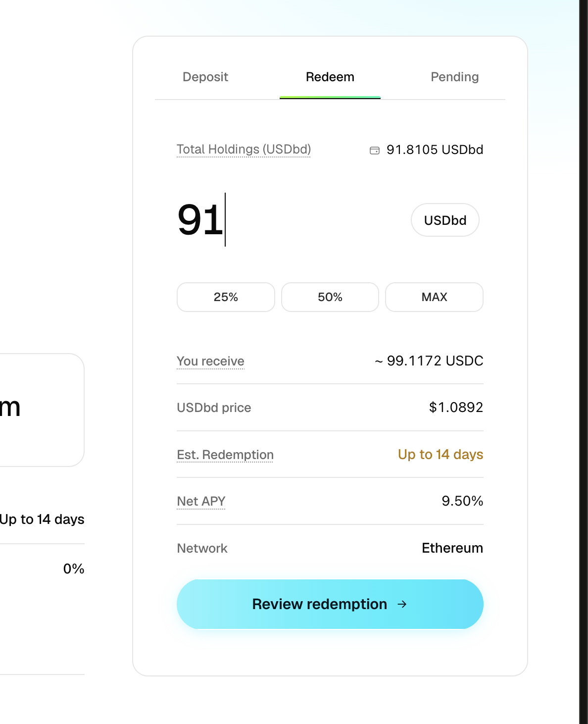
Task: Click the 91.8105 USDbd balance value
Action: click(x=435, y=150)
